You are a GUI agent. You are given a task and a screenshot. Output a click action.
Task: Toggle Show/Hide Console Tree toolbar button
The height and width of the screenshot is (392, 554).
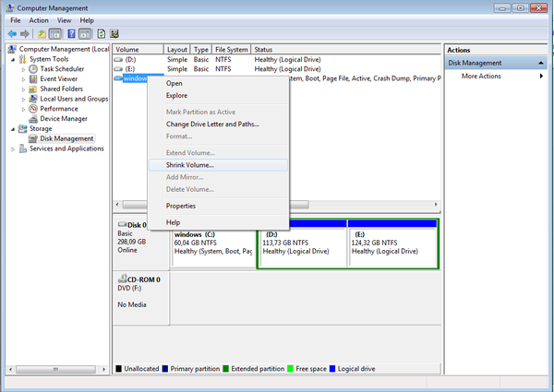(x=54, y=34)
